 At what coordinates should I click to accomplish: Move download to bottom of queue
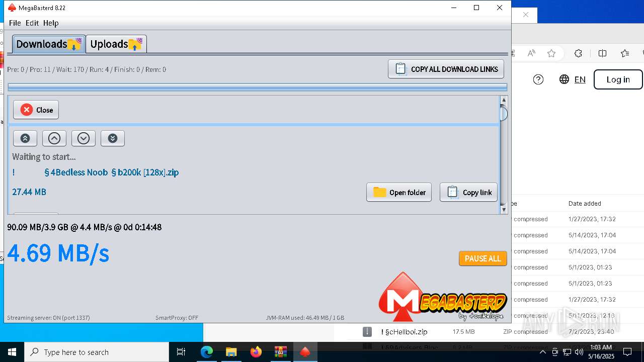(113, 138)
